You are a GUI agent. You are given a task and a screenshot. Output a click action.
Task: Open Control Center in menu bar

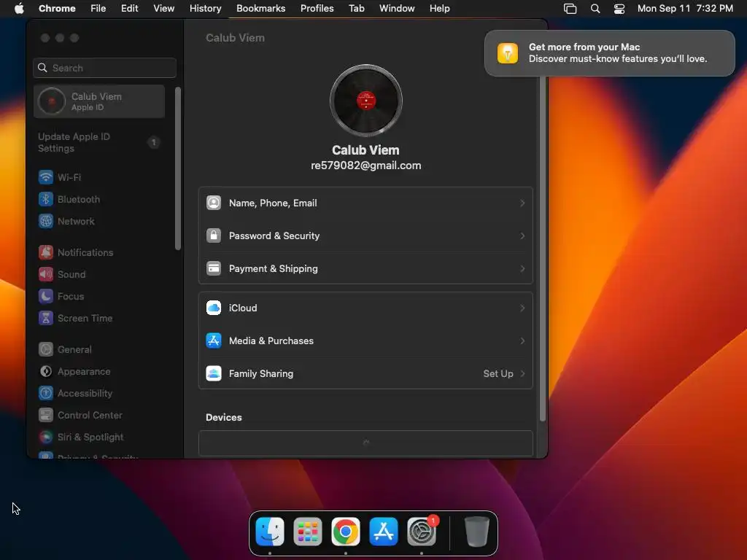619,9
